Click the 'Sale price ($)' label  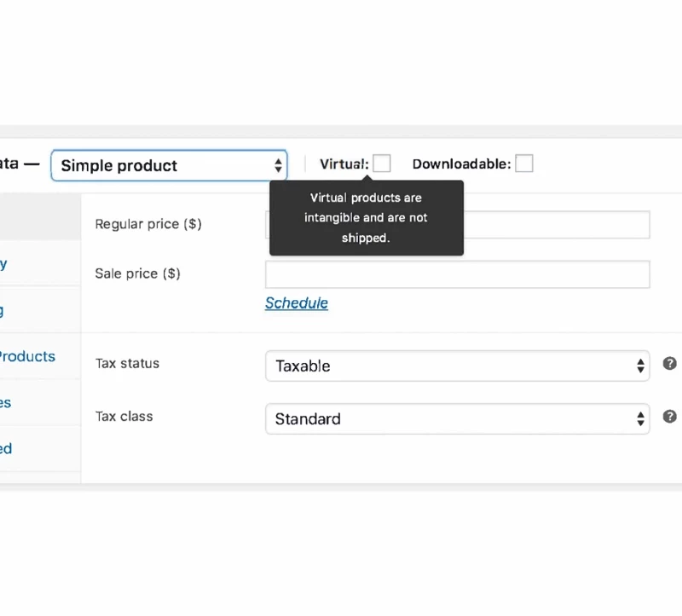137,273
